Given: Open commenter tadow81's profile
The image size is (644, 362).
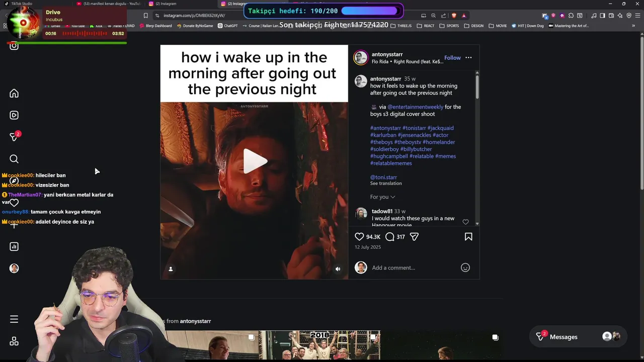Looking at the screenshot, I should click(x=382, y=211).
